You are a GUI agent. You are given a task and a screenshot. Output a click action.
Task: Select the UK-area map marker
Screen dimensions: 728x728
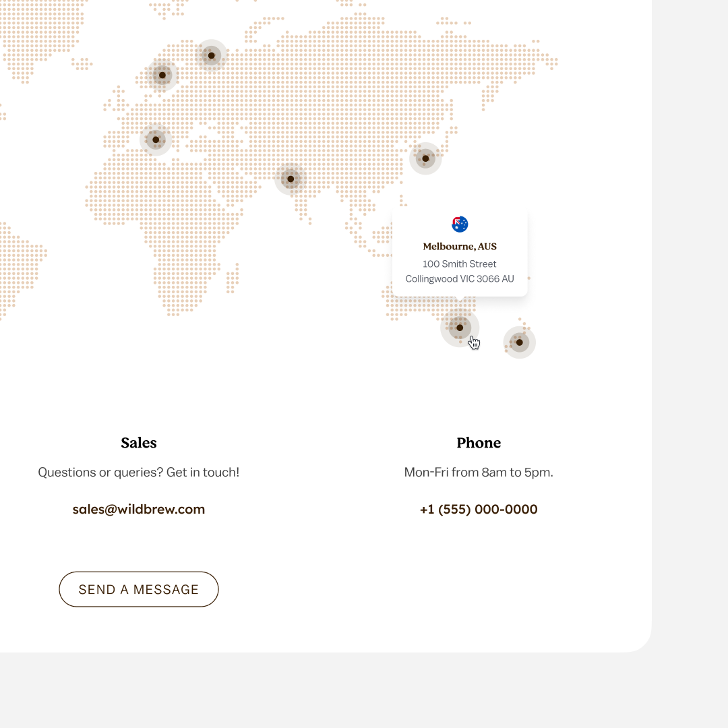pyautogui.click(x=162, y=75)
